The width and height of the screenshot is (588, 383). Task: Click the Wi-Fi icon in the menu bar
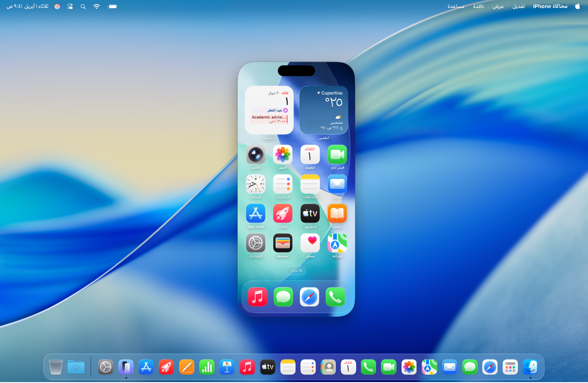(x=96, y=7)
